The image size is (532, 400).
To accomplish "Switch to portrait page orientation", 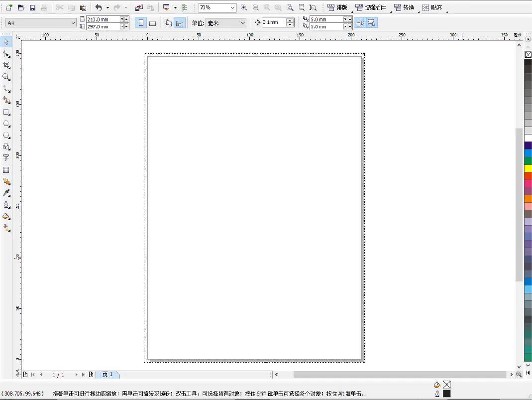I will tap(141, 23).
